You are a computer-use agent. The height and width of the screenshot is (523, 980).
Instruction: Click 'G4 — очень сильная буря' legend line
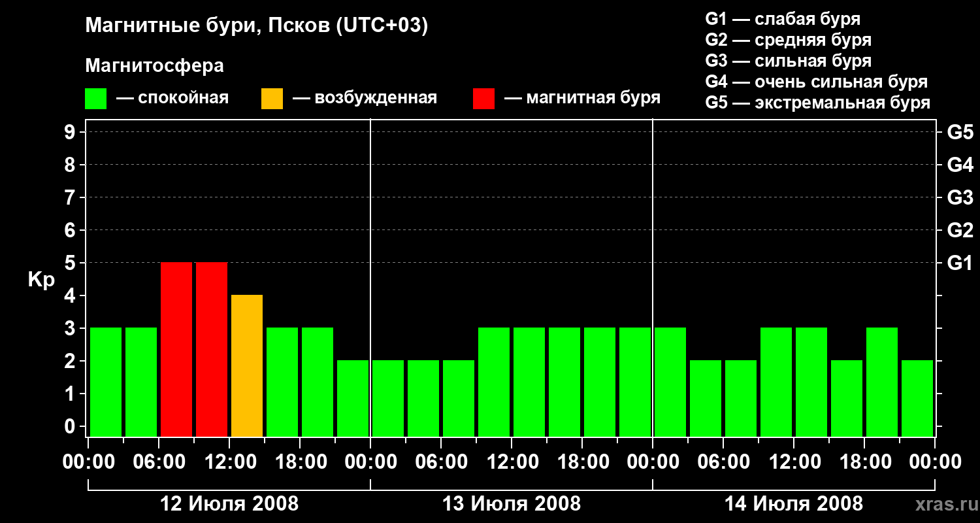tap(816, 82)
